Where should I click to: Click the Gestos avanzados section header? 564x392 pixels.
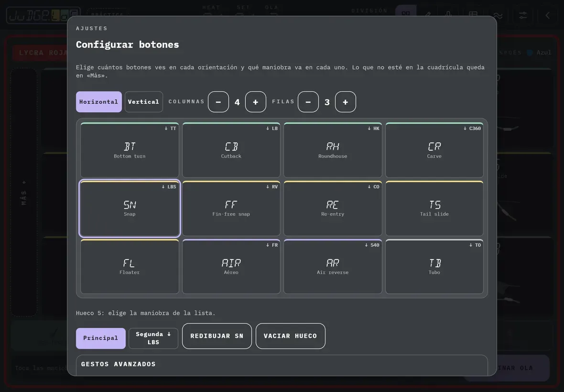coord(119,364)
